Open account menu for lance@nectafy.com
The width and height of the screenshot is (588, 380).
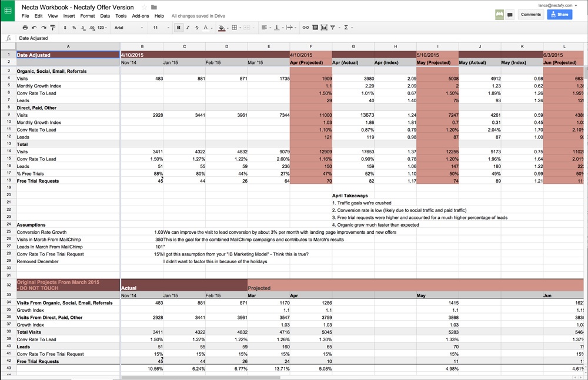click(x=557, y=5)
